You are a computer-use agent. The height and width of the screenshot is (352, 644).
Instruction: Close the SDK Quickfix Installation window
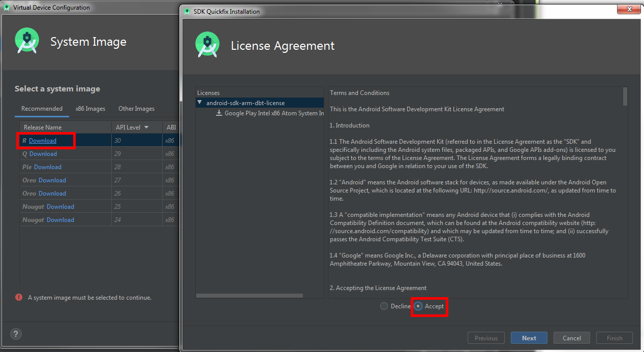tap(629, 10)
